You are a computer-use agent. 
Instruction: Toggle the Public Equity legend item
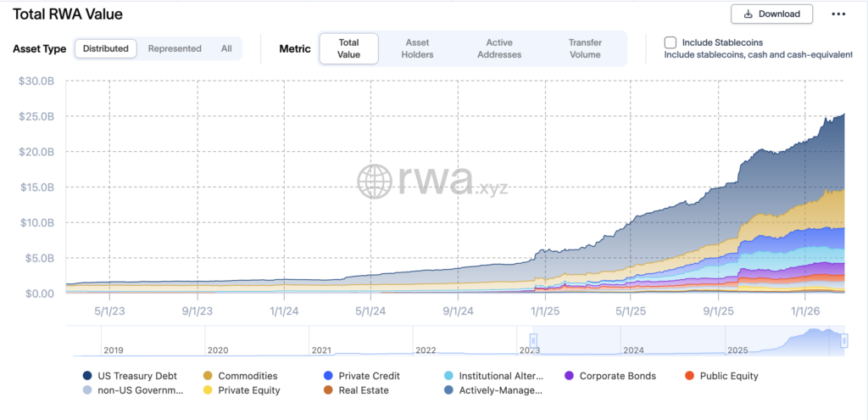689,376
